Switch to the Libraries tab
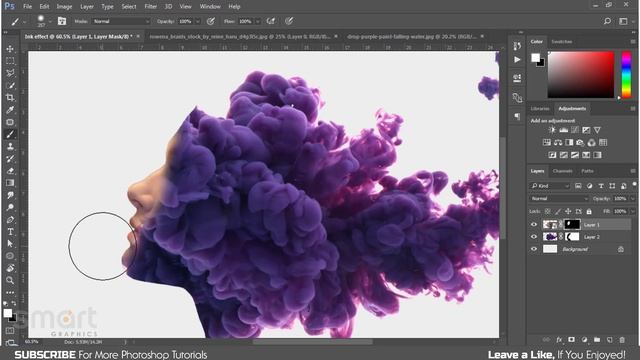640x360 pixels. tap(540, 109)
